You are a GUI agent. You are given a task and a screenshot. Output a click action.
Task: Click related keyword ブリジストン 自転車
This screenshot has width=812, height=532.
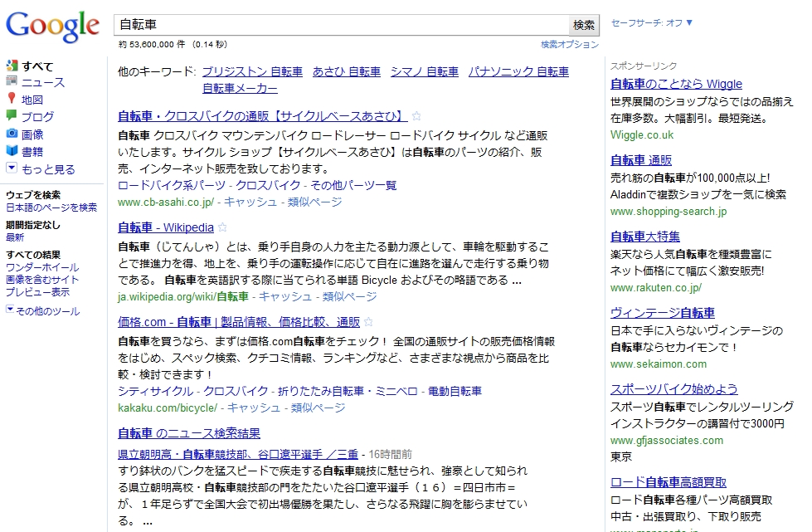[x=252, y=71]
